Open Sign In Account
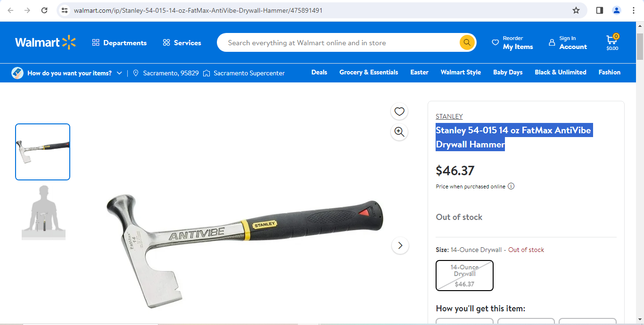This screenshot has height=325, width=644. (568, 42)
